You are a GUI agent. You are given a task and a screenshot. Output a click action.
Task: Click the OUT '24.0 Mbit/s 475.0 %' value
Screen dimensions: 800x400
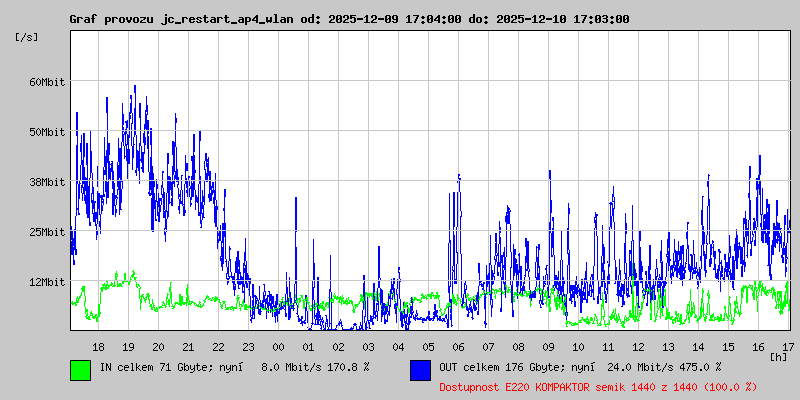click(664, 367)
